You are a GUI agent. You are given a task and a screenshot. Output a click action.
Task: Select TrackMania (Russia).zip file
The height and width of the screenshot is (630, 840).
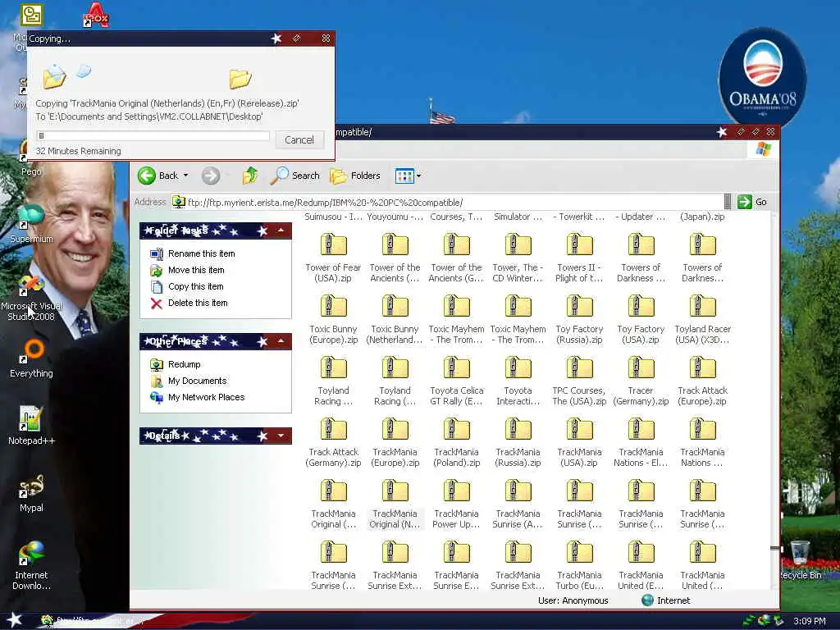[518, 443]
